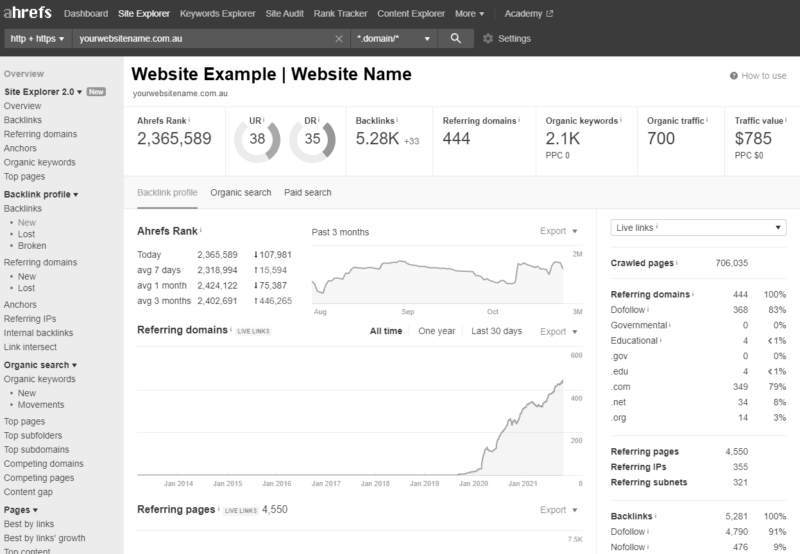This screenshot has width=800, height=554.
Task: Open Anchors under Site Explorer 2.0
Action: coord(20,148)
